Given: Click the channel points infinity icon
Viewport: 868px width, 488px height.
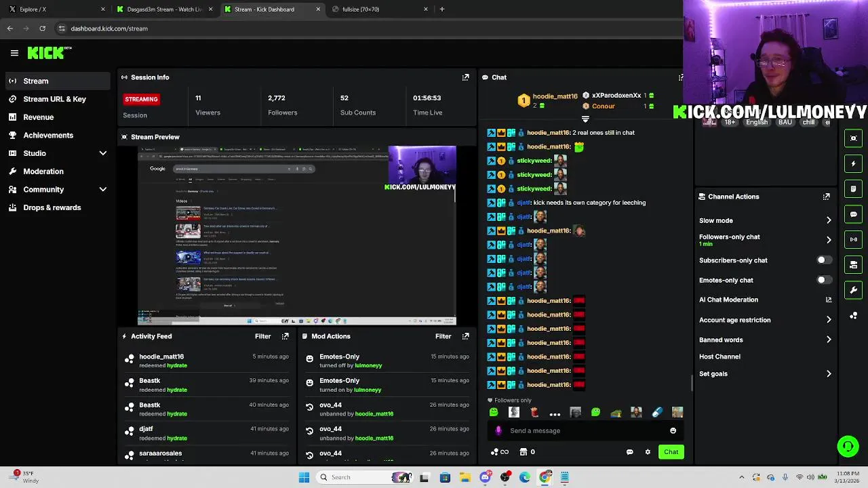Looking at the screenshot, I should tap(500, 452).
